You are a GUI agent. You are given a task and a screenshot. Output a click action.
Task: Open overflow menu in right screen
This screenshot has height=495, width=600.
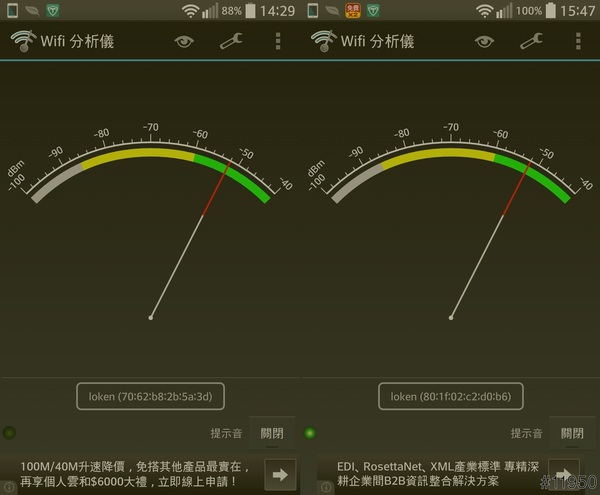(578, 41)
